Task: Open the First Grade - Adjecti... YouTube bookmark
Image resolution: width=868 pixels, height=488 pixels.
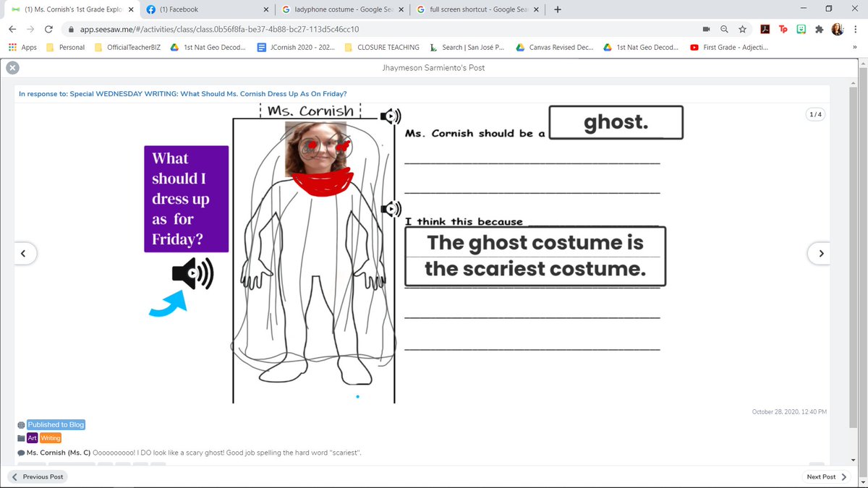Action: click(729, 47)
